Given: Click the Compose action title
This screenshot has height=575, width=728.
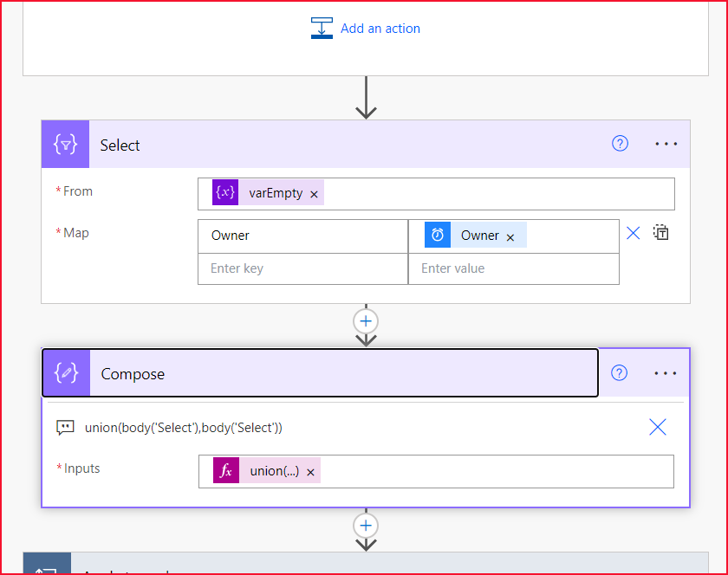Looking at the screenshot, I should pyautogui.click(x=133, y=374).
